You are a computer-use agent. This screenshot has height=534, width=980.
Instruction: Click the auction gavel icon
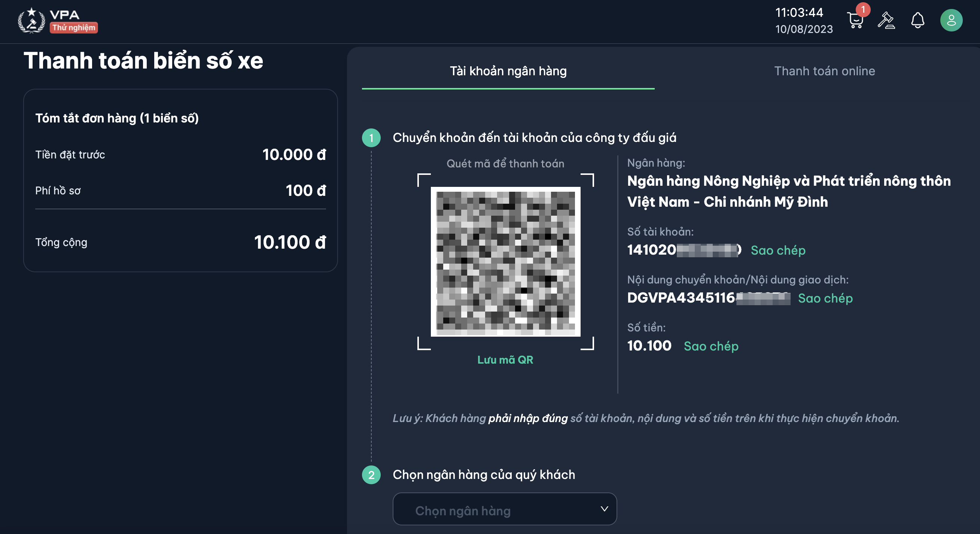click(x=886, y=21)
